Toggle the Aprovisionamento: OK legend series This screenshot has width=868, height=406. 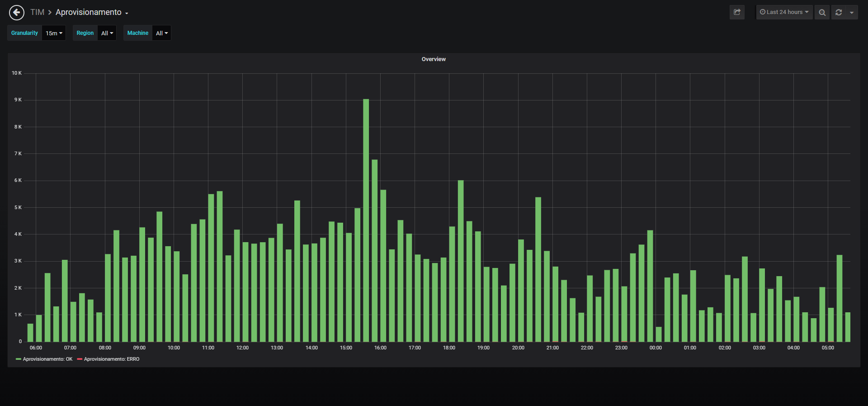(47, 359)
